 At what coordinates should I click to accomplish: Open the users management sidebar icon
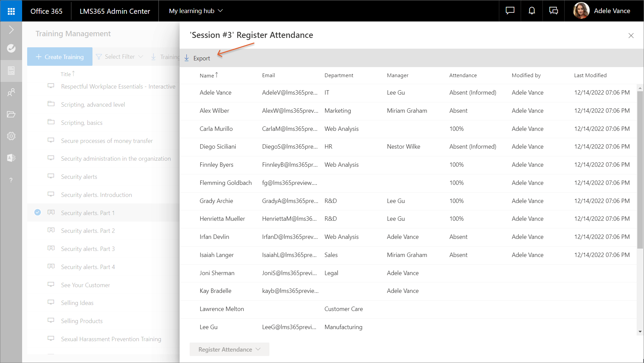pos(11,92)
